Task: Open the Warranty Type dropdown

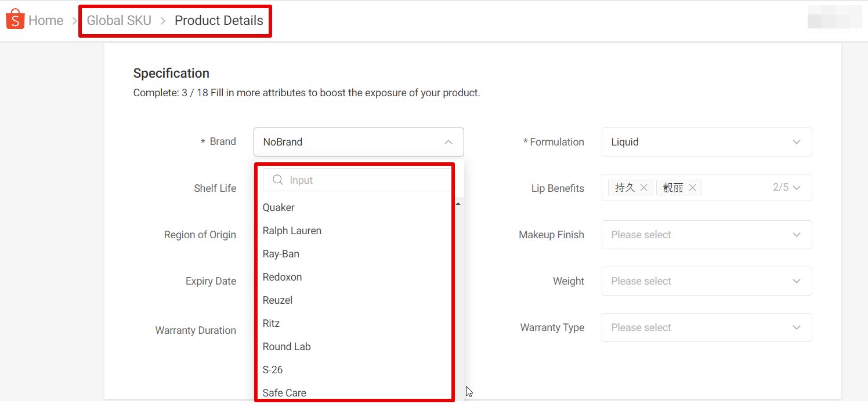Action: 707,327
